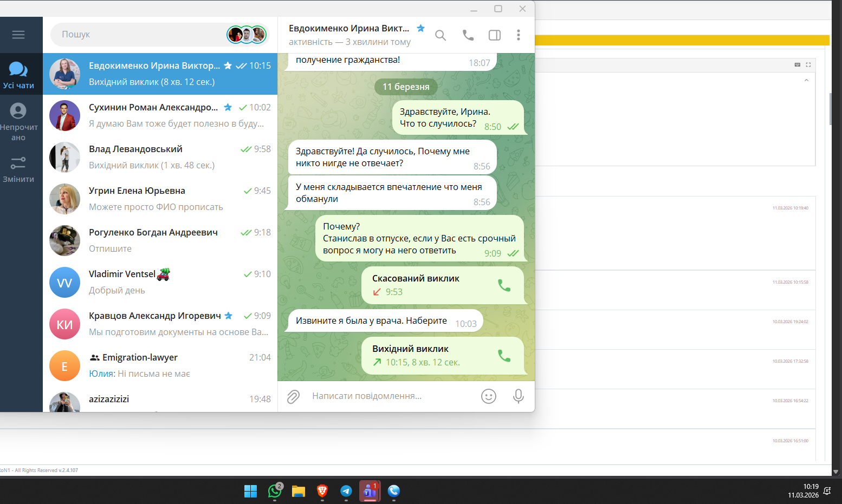Open the Vladimir Ventsel chat
The height and width of the screenshot is (504, 842).
(x=160, y=282)
